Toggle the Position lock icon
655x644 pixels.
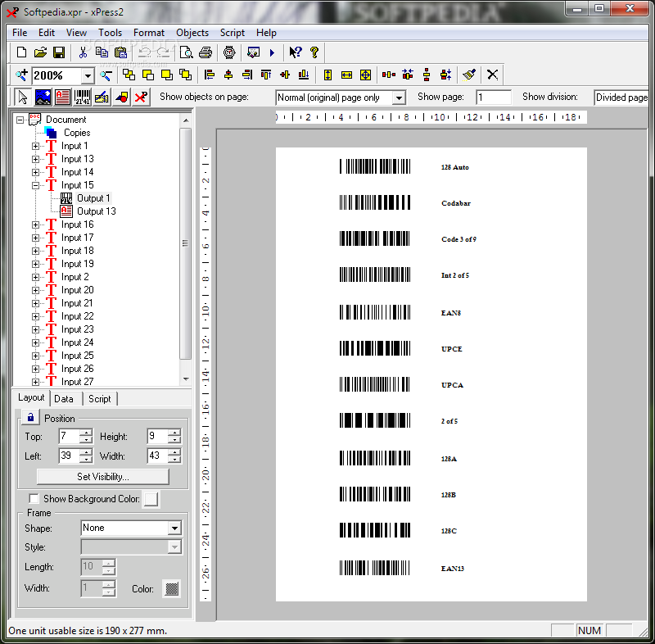click(30, 418)
